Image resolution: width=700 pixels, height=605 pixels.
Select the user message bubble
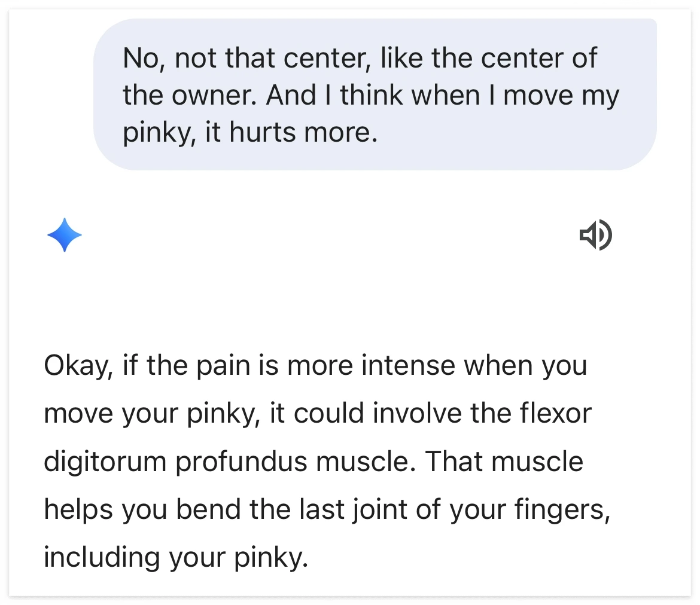375,94
